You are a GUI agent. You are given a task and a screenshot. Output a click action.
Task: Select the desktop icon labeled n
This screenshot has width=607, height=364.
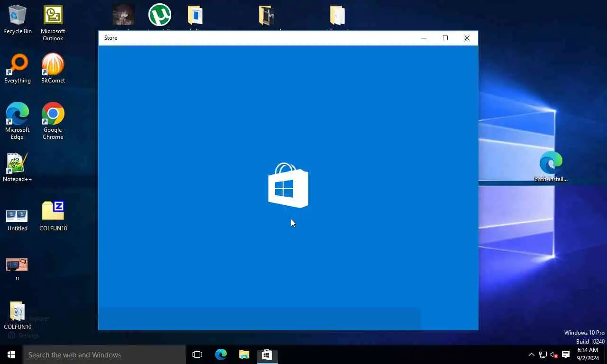(18, 269)
